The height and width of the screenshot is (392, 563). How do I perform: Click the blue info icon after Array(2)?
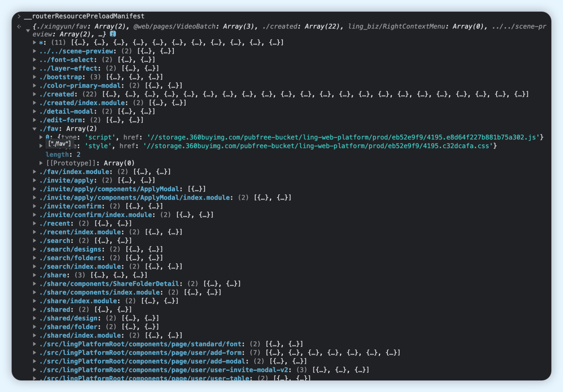click(113, 34)
